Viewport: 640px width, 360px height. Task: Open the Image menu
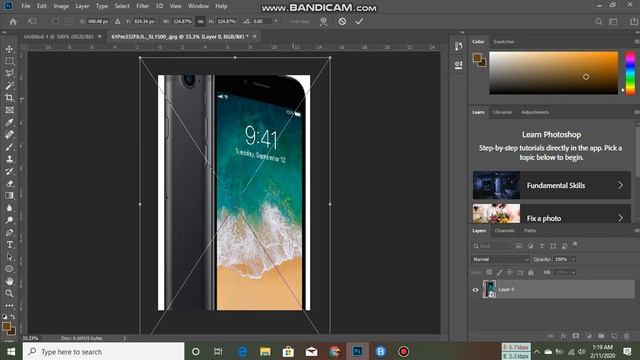[x=61, y=6]
